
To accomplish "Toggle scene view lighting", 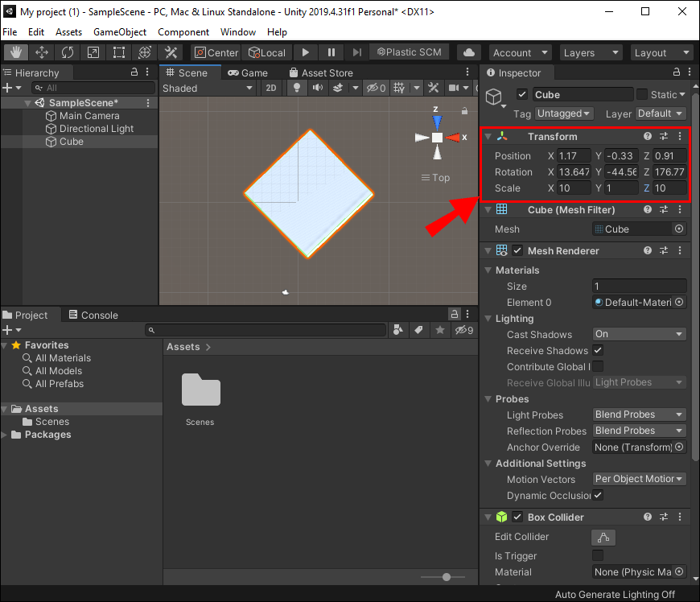I will coord(296,87).
